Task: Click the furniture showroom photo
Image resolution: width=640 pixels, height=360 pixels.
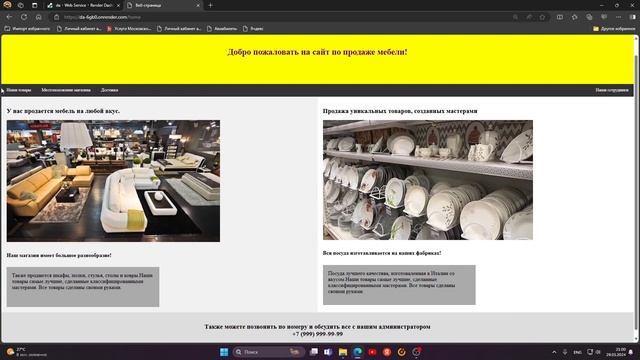Action: coord(113,181)
